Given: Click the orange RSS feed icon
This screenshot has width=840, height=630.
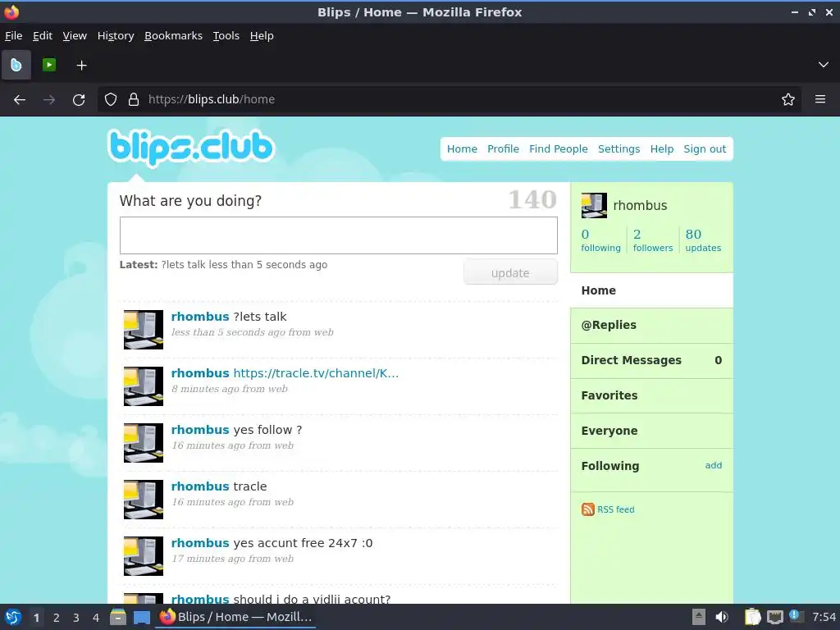Looking at the screenshot, I should pos(587,509).
